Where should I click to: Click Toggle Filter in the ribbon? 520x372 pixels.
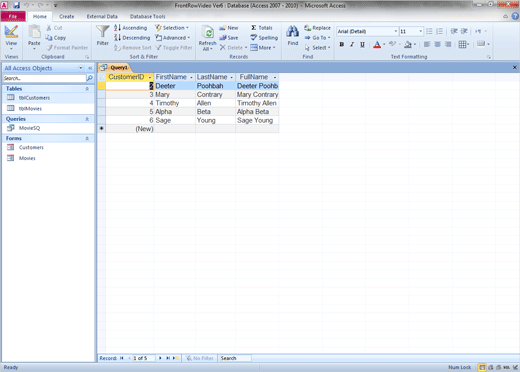(174, 48)
